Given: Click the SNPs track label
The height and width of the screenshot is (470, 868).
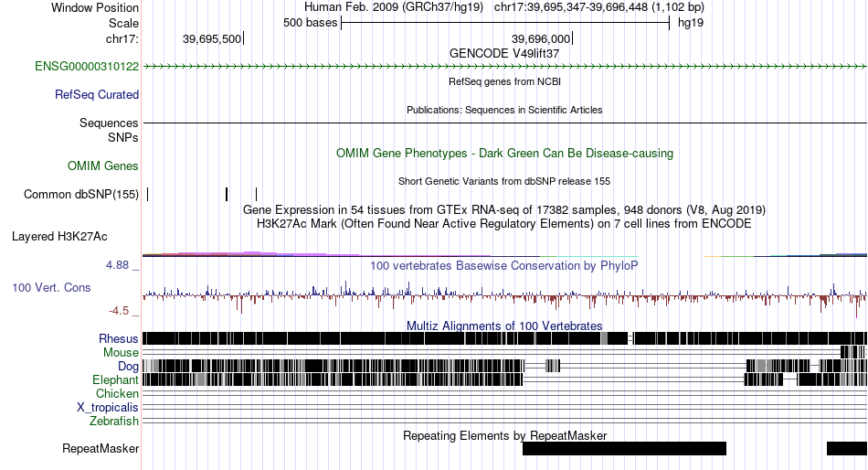Looking at the screenshot, I should click(123, 137).
